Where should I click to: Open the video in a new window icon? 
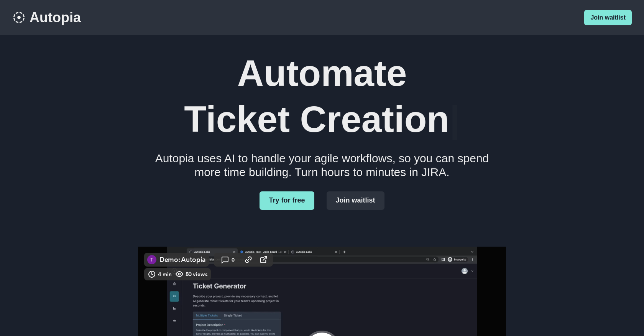pyautogui.click(x=264, y=260)
